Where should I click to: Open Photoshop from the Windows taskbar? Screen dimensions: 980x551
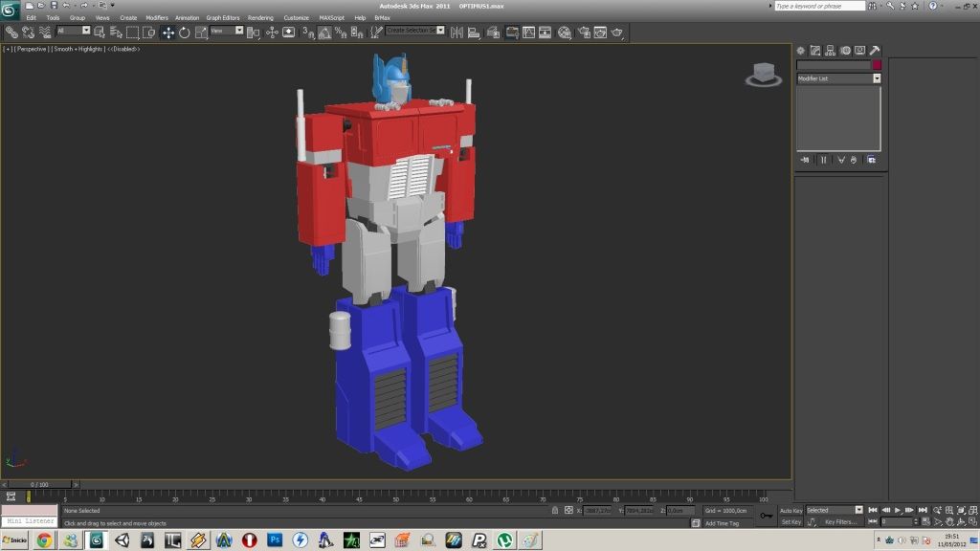tap(275, 540)
